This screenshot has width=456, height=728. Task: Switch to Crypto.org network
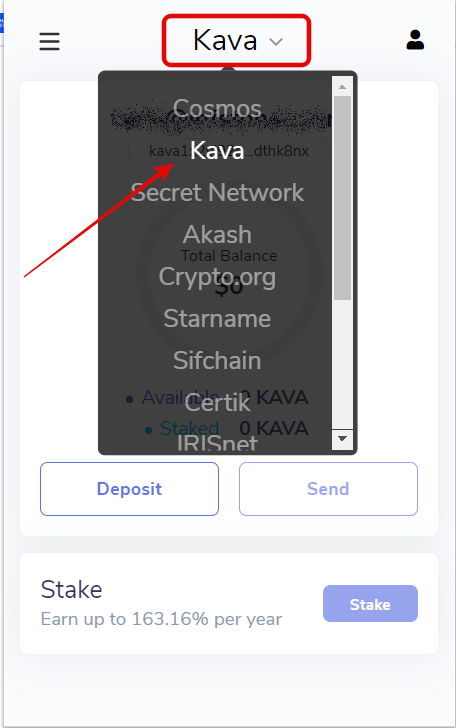(217, 277)
